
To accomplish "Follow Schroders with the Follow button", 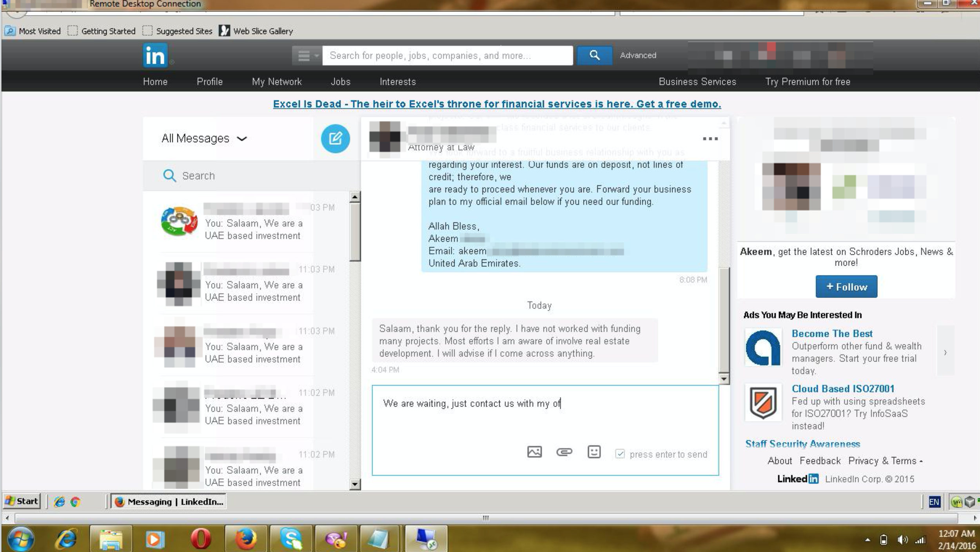I will pos(846,287).
